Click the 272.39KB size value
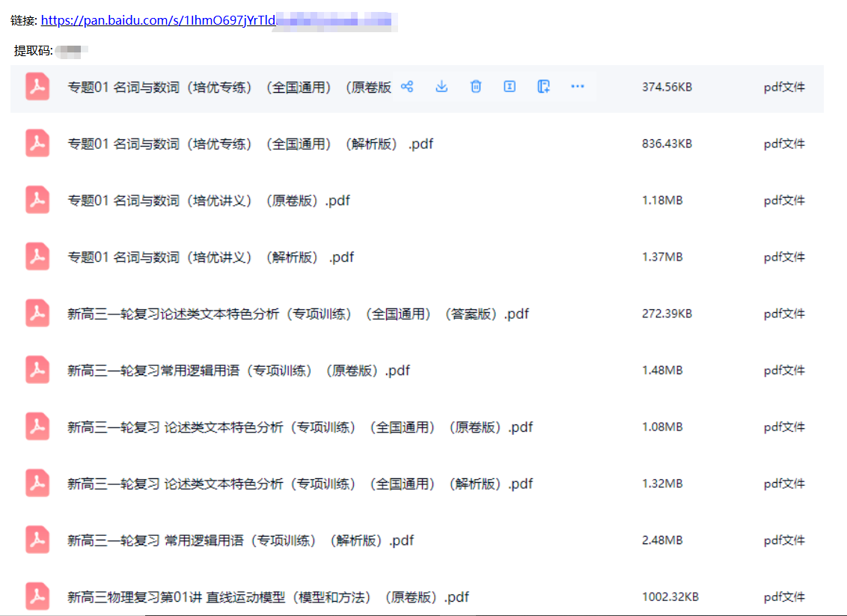The width and height of the screenshot is (847, 616). click(x=667, y=314)
